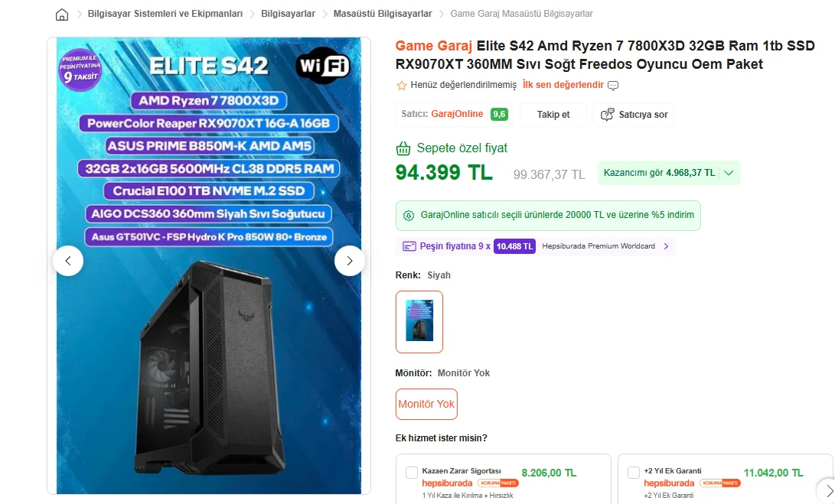Screen dimensions: 835x504
Task: Open the Peşin fiyatına 9 taksit details chevron
Action: pyautogui.click(x=666, y=246)
